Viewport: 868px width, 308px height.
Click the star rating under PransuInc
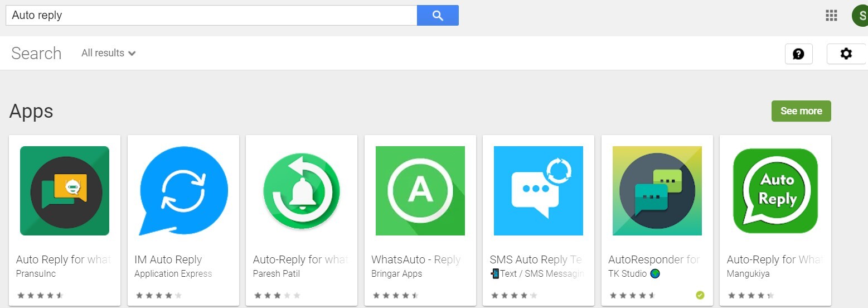[x=41, y=296]
